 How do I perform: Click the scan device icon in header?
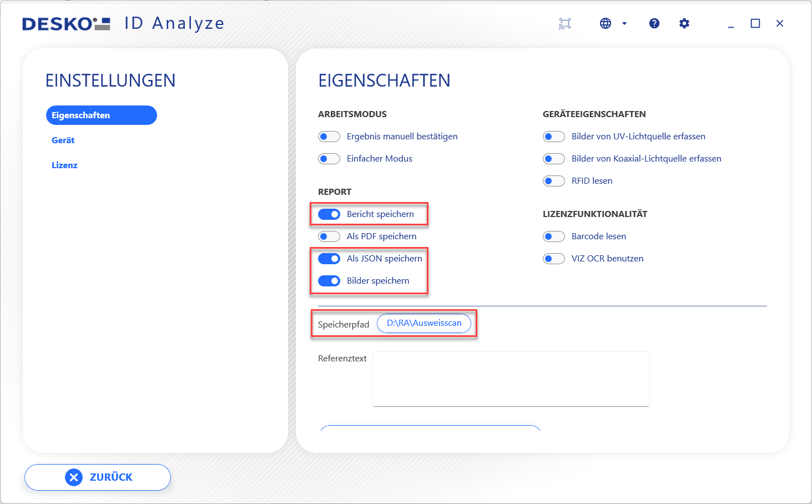564,23
